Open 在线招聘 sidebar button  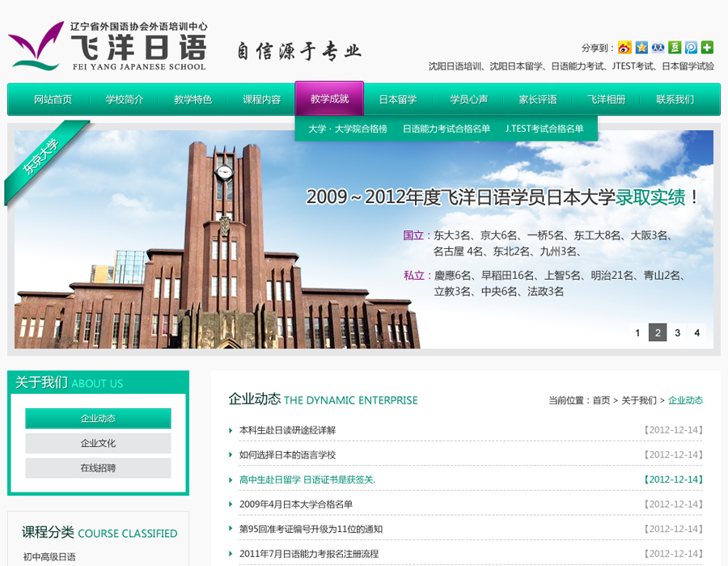[98, 467]
